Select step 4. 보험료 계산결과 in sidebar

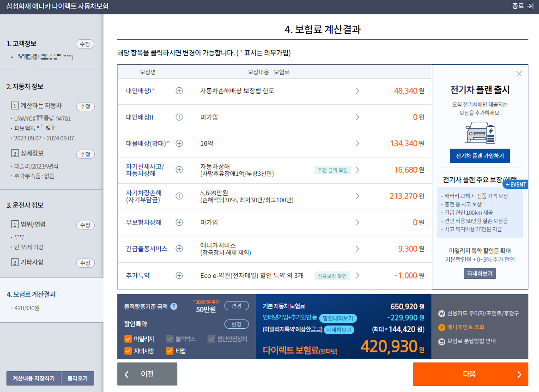[x=31, y=295]
